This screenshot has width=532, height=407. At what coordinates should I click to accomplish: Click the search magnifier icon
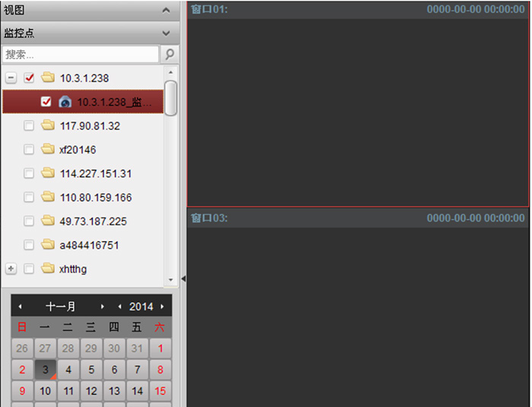169,55
